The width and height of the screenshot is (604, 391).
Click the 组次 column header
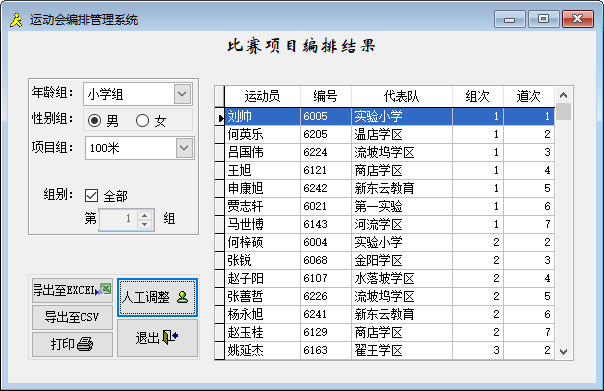(478, 96)
